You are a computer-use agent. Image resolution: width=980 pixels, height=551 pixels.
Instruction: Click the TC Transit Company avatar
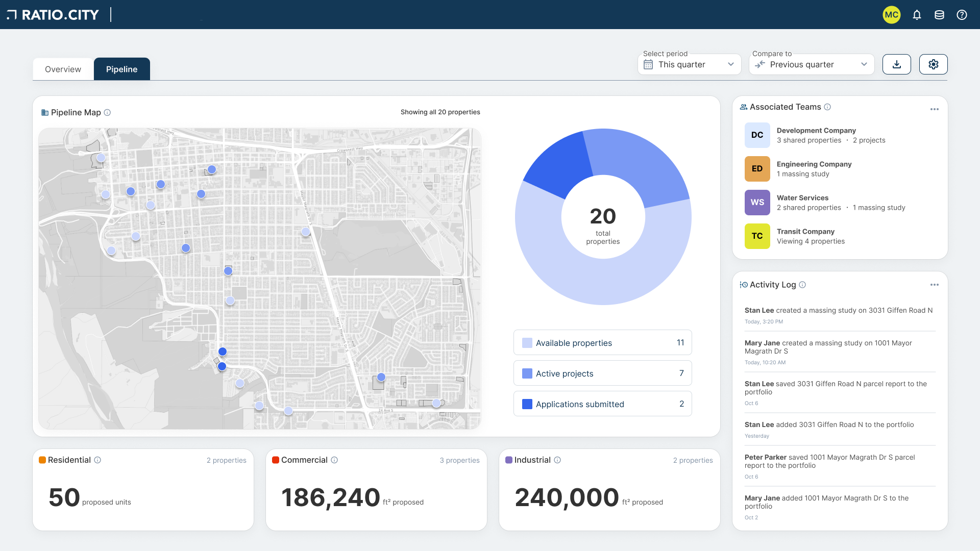757,236
